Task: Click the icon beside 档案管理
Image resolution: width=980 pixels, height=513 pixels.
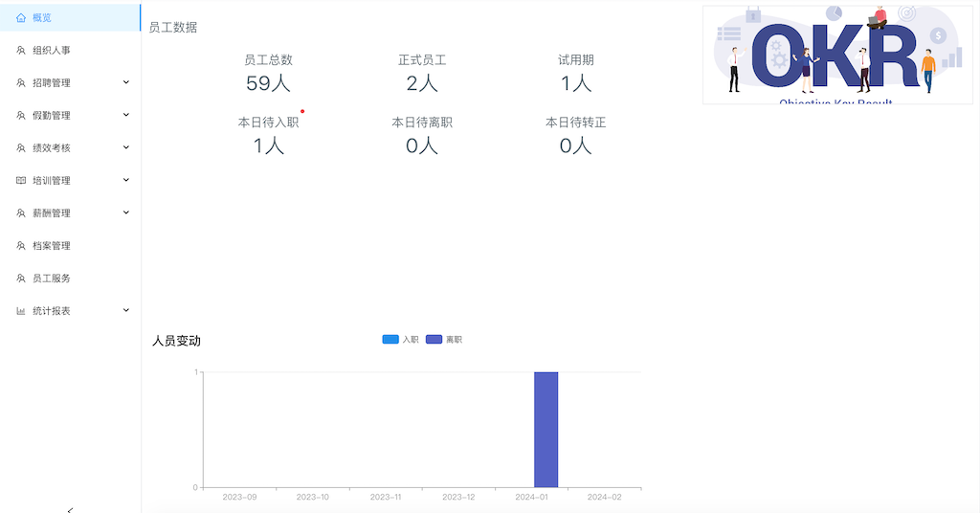Action: 21,246
